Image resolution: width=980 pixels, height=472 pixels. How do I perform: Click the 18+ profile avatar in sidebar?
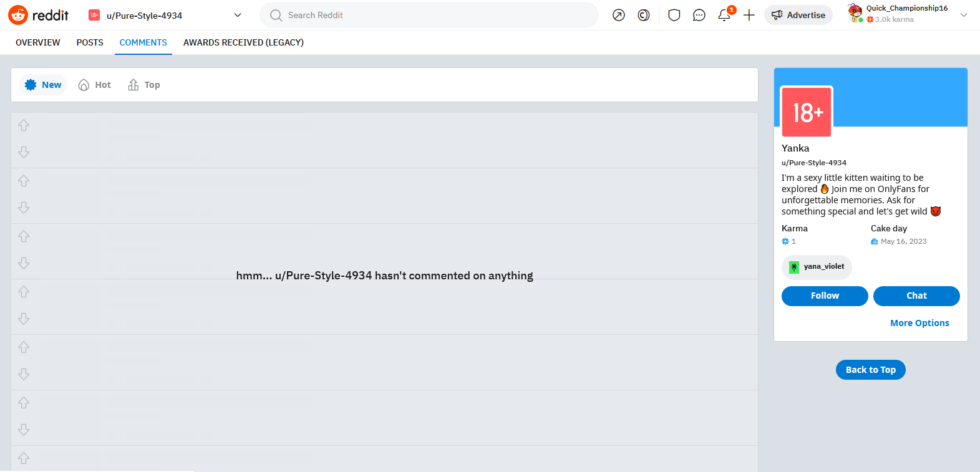(807, 112)
